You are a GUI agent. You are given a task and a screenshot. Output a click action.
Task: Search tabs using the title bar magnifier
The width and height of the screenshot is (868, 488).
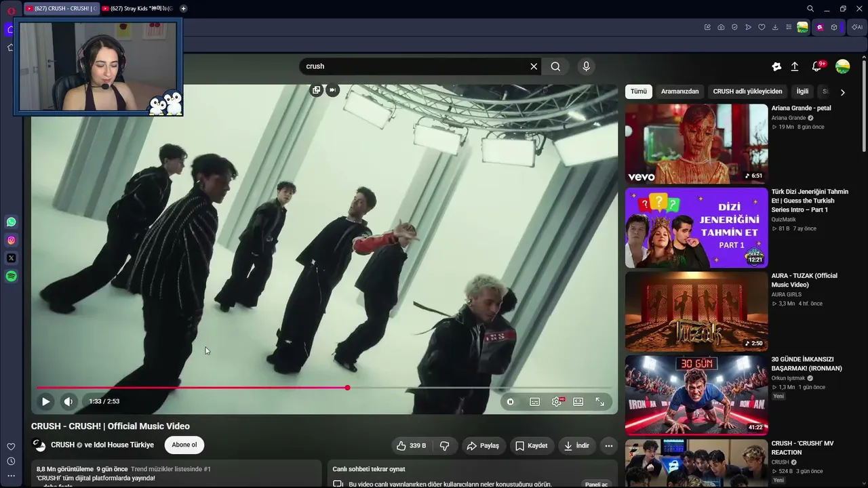[x=810, y=9]
